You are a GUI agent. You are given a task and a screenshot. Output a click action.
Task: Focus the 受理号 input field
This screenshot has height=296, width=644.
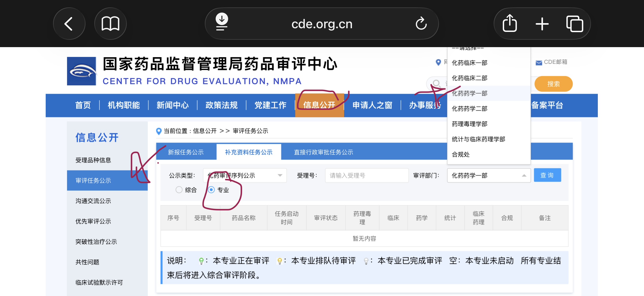click(366, 175)
